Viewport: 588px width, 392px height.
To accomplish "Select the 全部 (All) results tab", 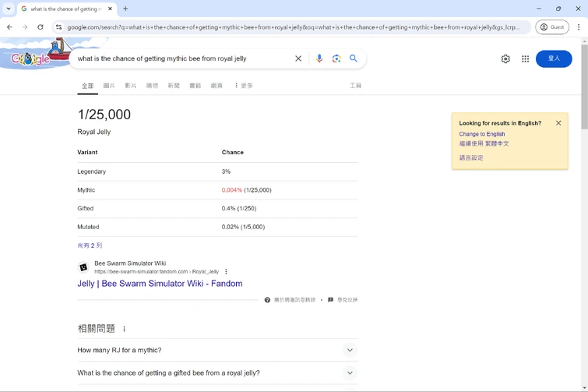I will [88, 86].
